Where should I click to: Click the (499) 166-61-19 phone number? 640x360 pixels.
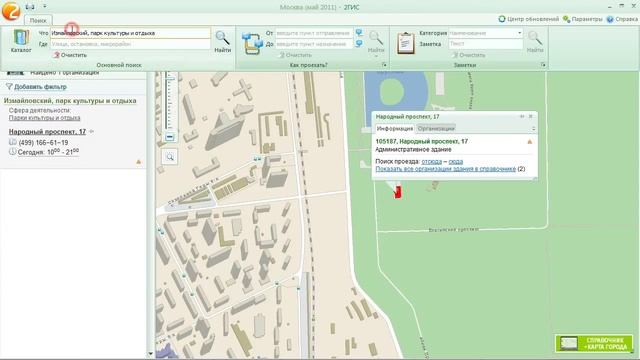[43, 142]
